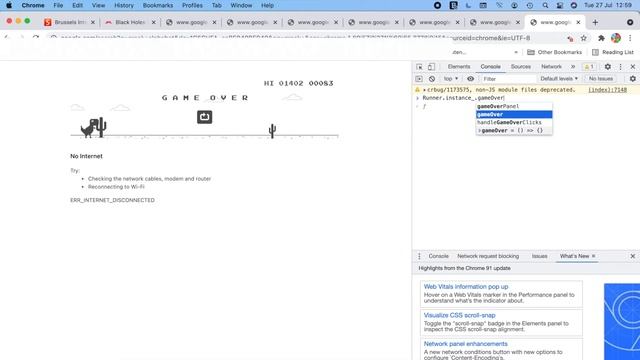Click the What's New video thumbnail
Viewport: 640px width, 360px height.
coord(622,322)
